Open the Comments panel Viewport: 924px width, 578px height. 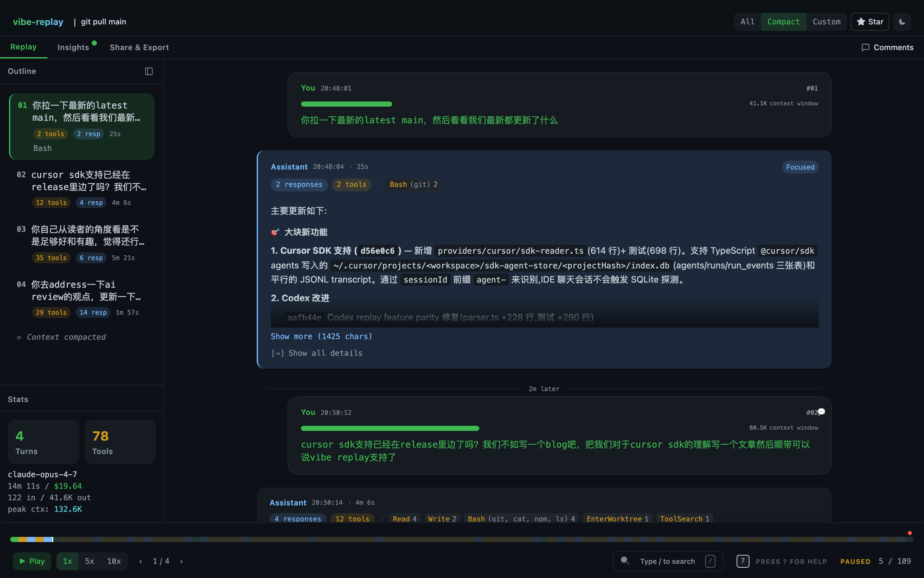click(887, 48)
